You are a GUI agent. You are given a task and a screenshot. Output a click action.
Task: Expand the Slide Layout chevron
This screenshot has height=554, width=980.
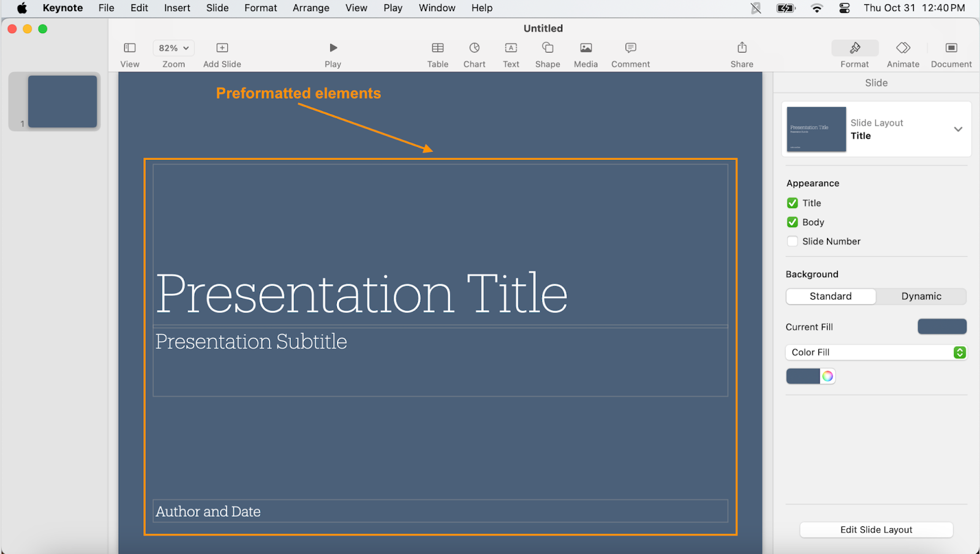click(x=958, y=129)
